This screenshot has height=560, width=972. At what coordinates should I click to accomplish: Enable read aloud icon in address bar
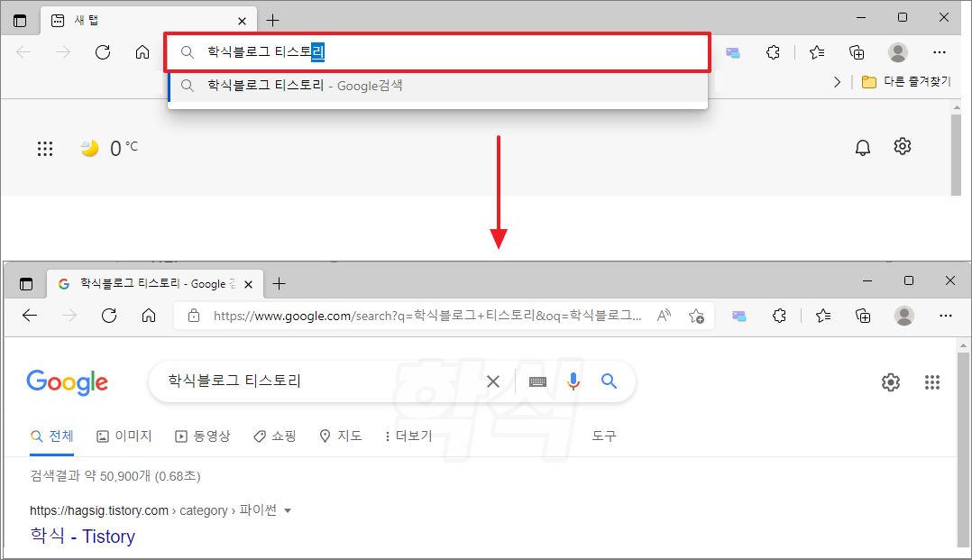point(664,316)
